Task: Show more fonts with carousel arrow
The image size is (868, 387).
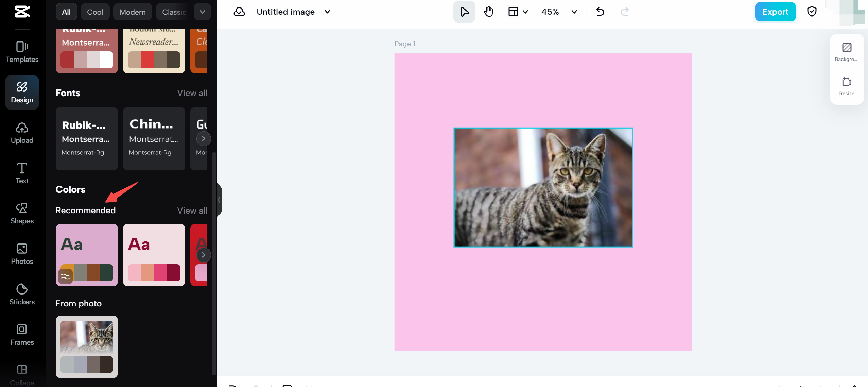Action: [203, 139]
